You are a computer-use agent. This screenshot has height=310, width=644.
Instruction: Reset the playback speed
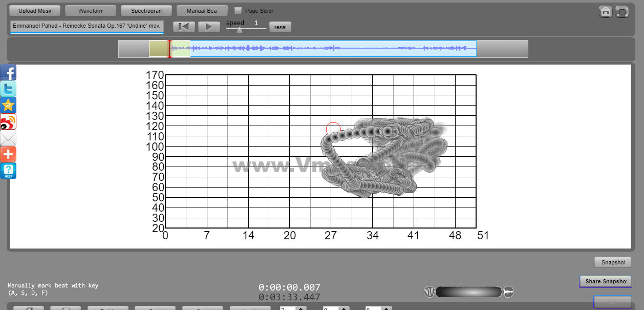280,27
